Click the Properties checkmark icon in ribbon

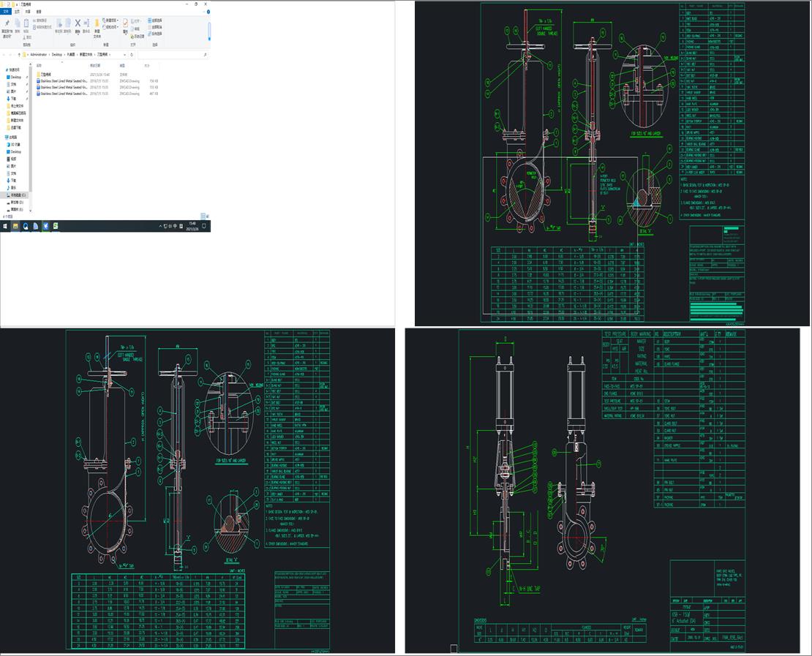(125, 24)
